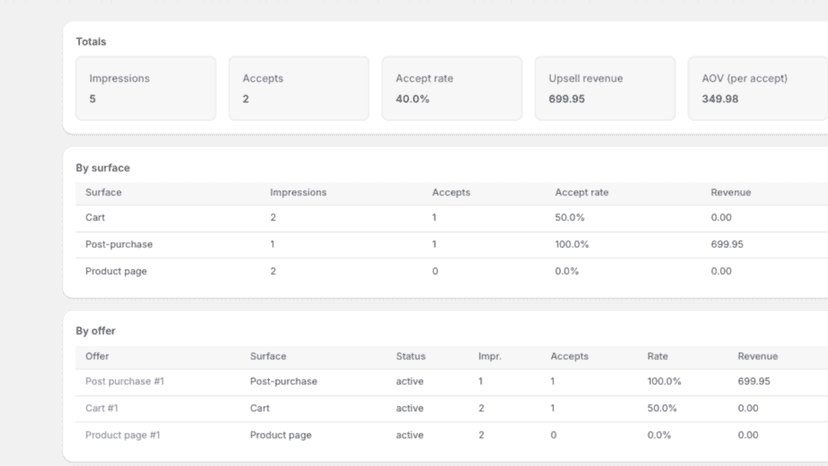
Task: Click the Accept rate total card
Action: pos(452,88)
